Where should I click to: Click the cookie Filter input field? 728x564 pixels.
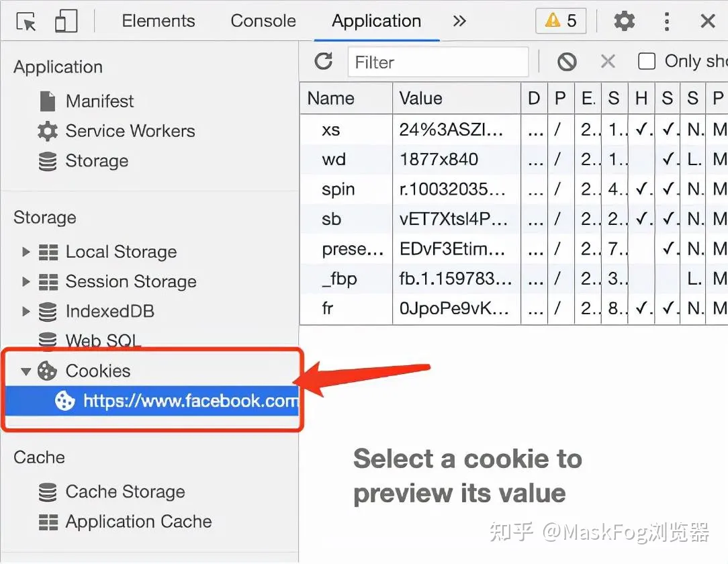[438, 62]
